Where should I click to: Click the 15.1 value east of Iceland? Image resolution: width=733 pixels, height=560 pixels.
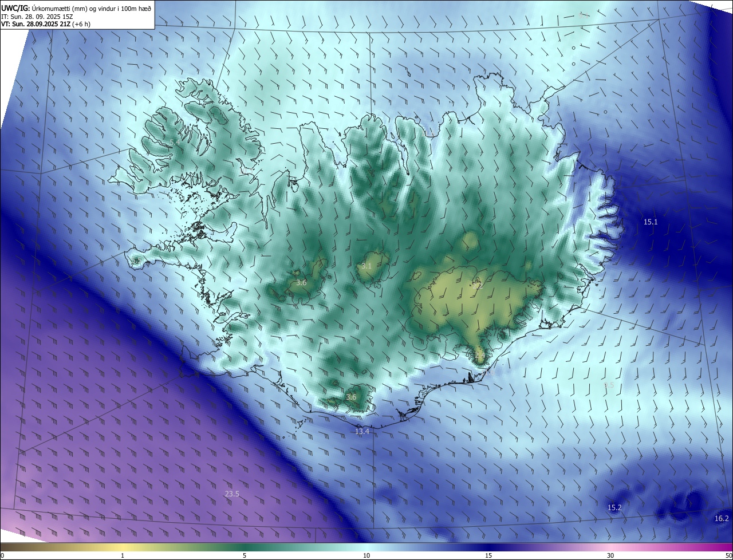click(651, 222)
